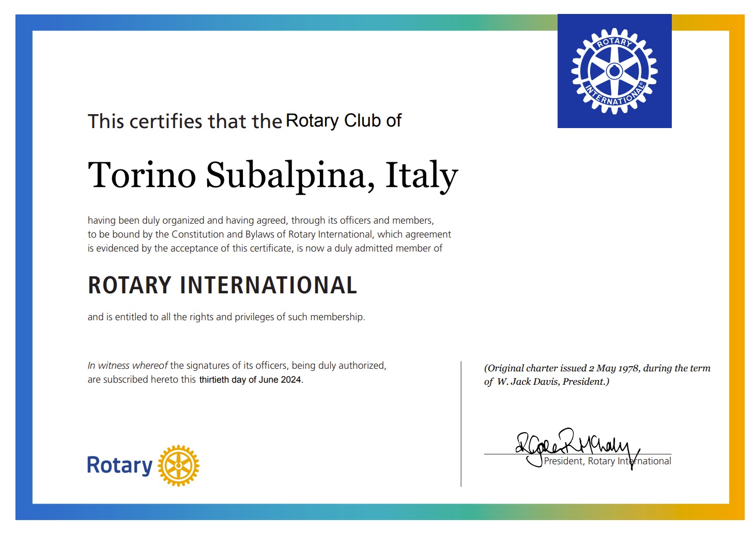Image resolution: width=756 pixels, height=534 pixels.
Task: Select the blue Rotary wordmark
Action: pyautogui.click(x=119, y=465)
